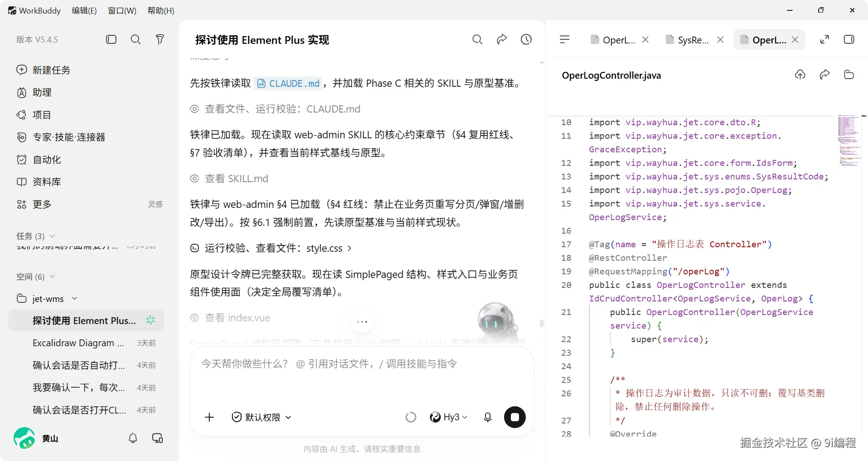This screenshot has width=868, height=461.
Task: Close the first OperL... tab
Action: coord(646,40)
